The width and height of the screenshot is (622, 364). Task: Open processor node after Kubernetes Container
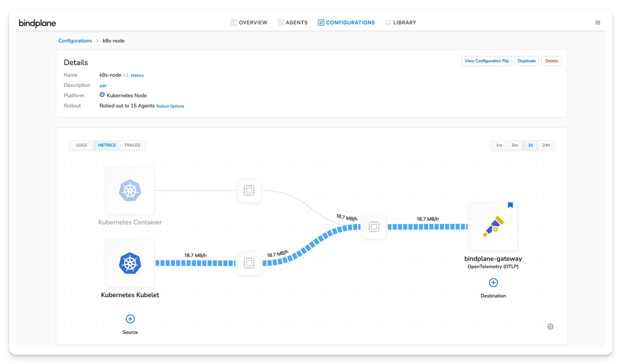[249, 190]
